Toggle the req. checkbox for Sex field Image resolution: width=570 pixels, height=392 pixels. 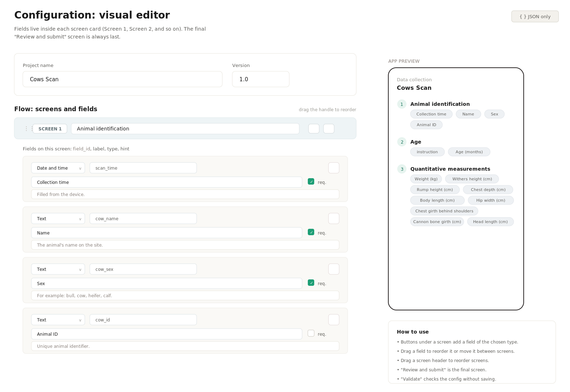click(311, 283)
